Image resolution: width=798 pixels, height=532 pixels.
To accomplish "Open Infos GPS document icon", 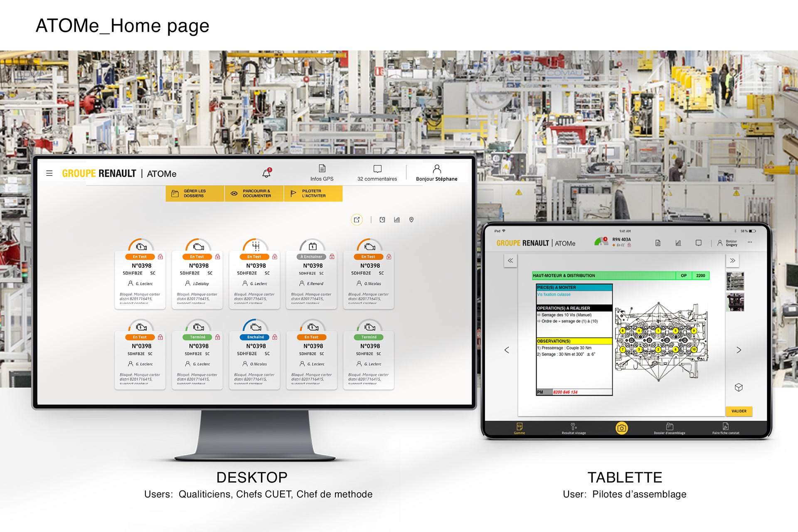I will [322, 169].
